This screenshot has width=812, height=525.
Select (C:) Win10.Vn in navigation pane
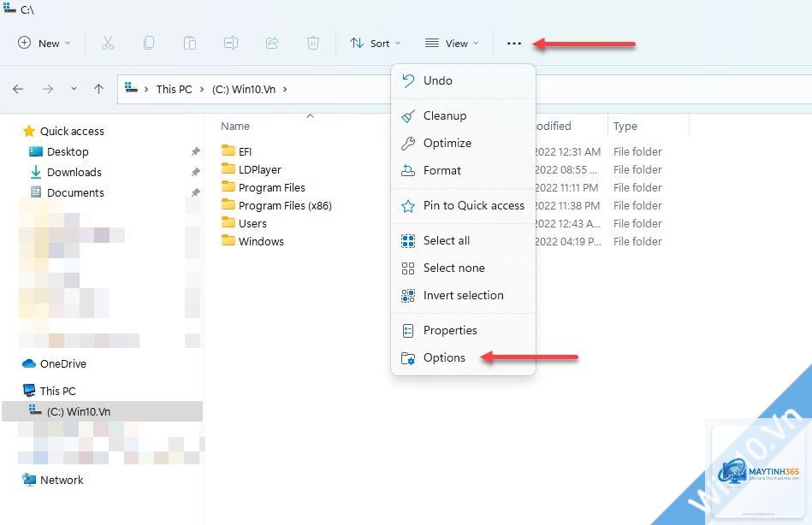(x=102, y=411)
